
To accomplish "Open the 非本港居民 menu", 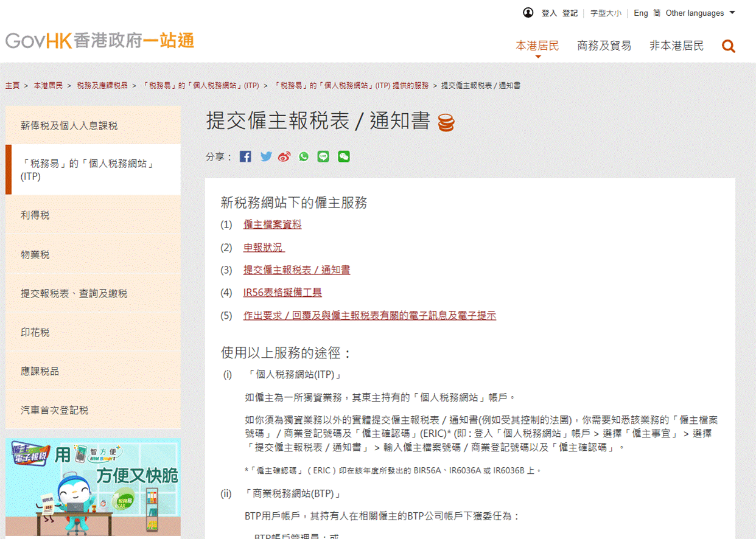I will pyautogui.click(x=676, y=46).
